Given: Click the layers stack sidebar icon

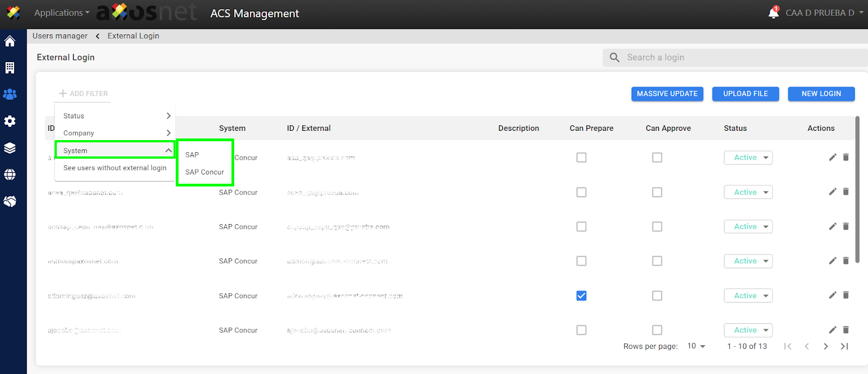Looking at the screenshot, I should click(x=10, y=148).
